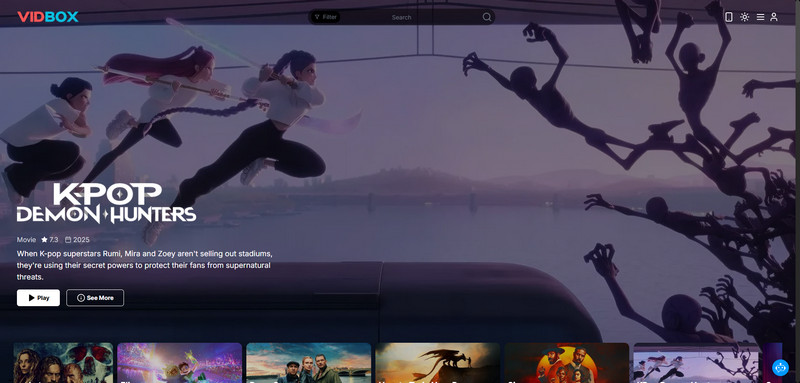Image resolution: width=800 pixels, height=383 pixels.
Task: Click the See More button
Action: point(95,298)
